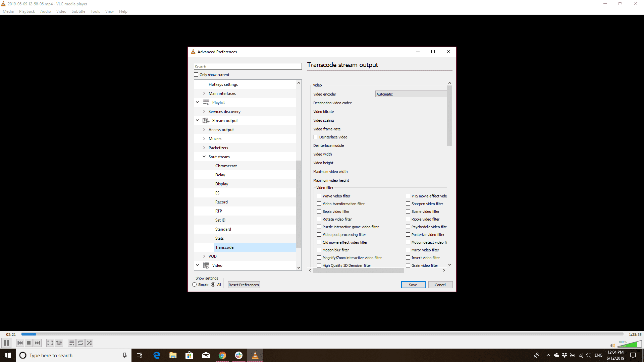
Task: Open the Tools menu
Action: pyautogui.click(x=95, y=11)
